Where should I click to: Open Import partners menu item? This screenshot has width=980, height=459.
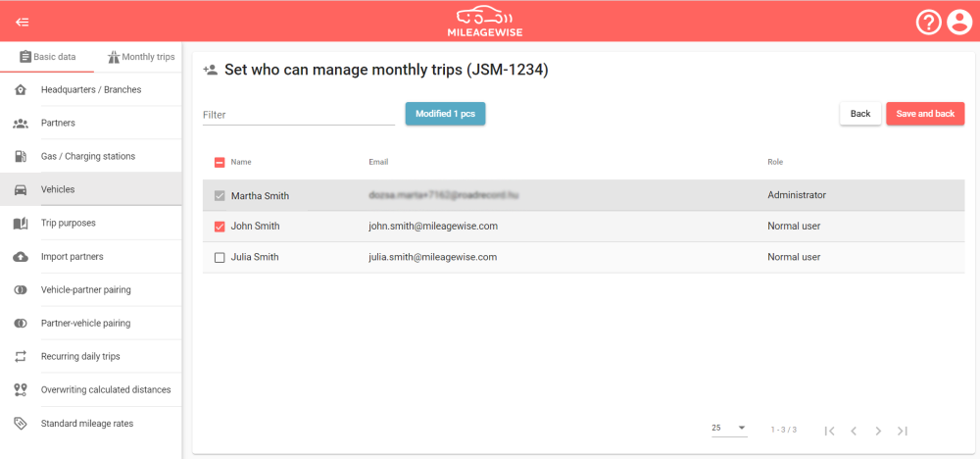point(91,257)
